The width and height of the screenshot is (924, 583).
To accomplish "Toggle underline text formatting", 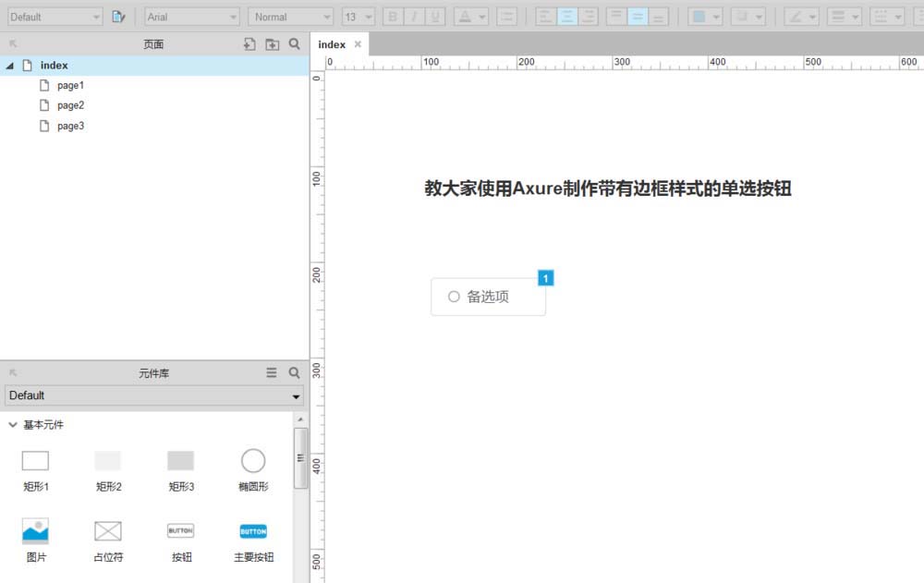I will 435,18.
